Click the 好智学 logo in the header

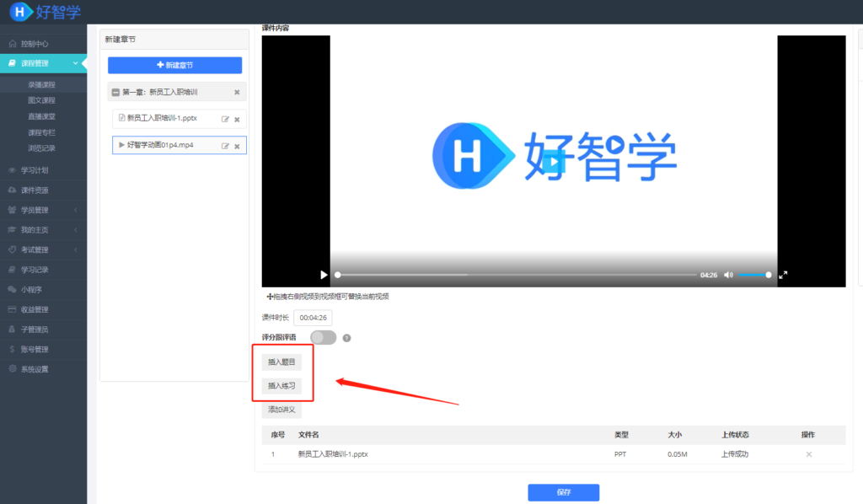pos(46,12)
